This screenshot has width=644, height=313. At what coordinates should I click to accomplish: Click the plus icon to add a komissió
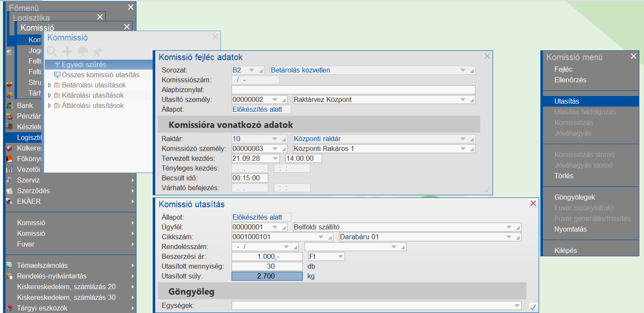click(x=67, y=52)
